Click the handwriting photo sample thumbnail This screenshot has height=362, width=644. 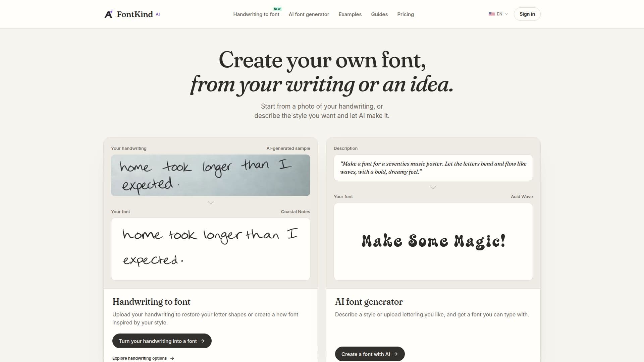coord(211,175)
